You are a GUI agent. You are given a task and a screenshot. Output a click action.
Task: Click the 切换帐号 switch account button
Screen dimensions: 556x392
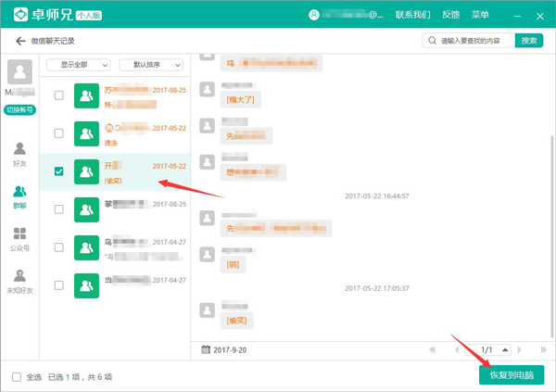click(19, 109)
